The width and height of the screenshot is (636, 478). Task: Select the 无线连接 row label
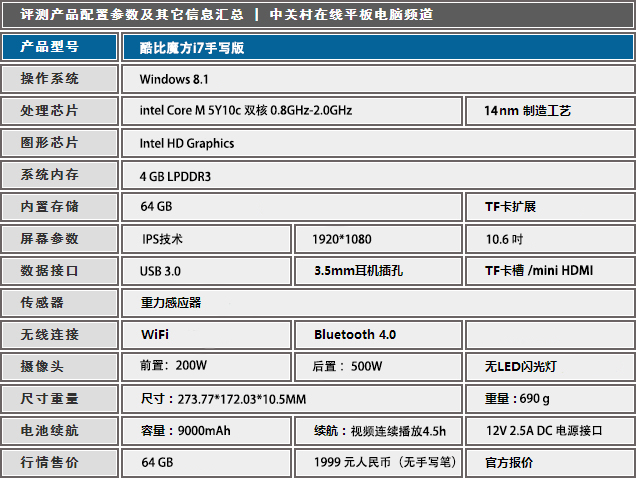pos(60,335)
